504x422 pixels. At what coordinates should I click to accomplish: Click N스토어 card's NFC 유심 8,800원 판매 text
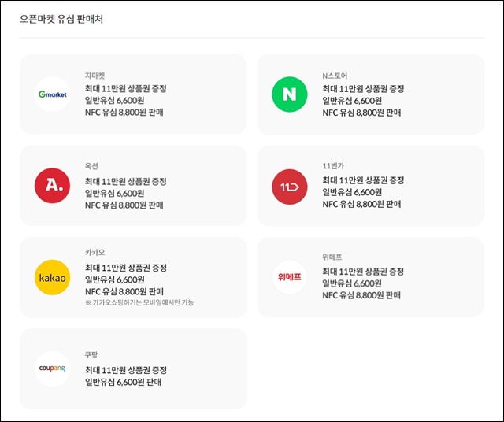click(x=361, y=113)
